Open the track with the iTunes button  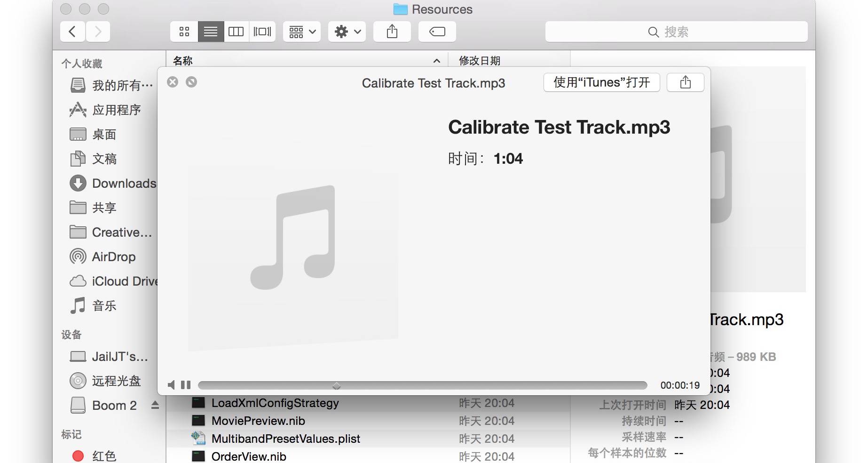coord(601,83)
